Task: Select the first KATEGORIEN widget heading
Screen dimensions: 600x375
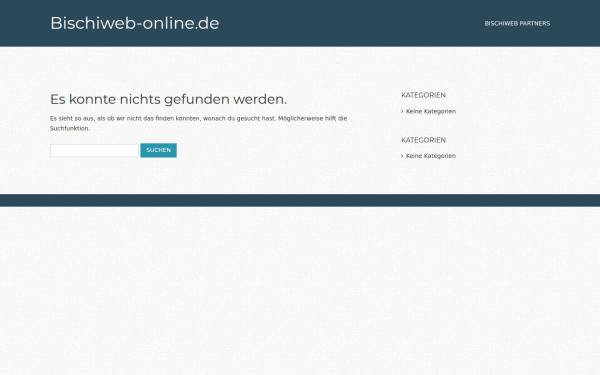Action: [x=423, y=95]
